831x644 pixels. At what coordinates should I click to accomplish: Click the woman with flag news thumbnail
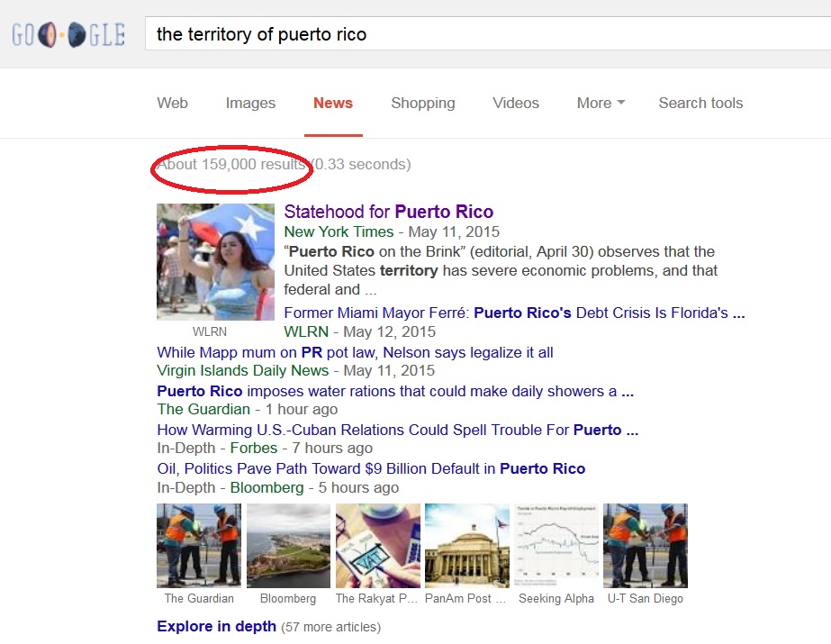216,262
